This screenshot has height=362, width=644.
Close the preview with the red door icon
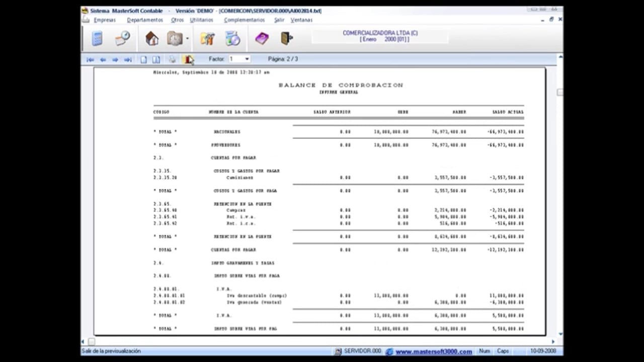point(188,59)
